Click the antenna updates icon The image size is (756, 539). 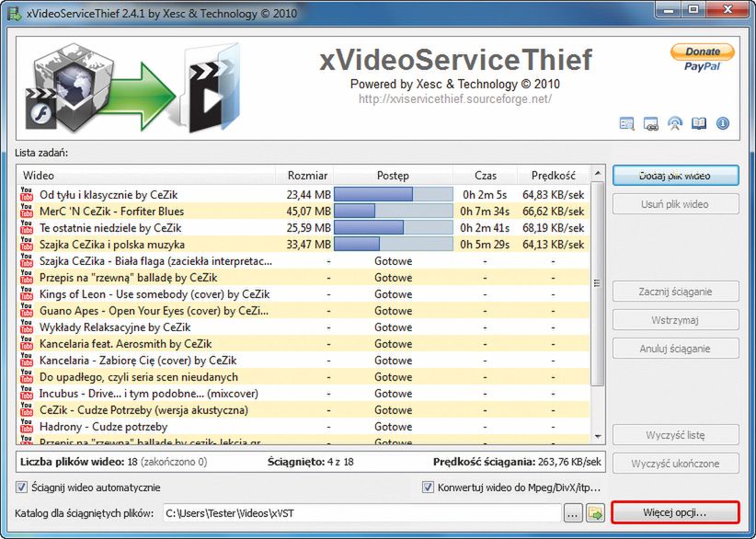(675, 123)
